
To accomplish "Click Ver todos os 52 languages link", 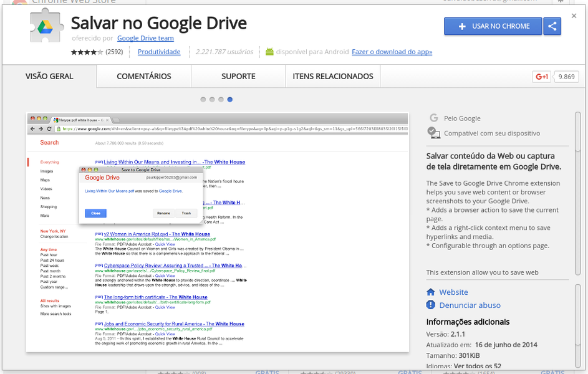I will coord(478,366).
